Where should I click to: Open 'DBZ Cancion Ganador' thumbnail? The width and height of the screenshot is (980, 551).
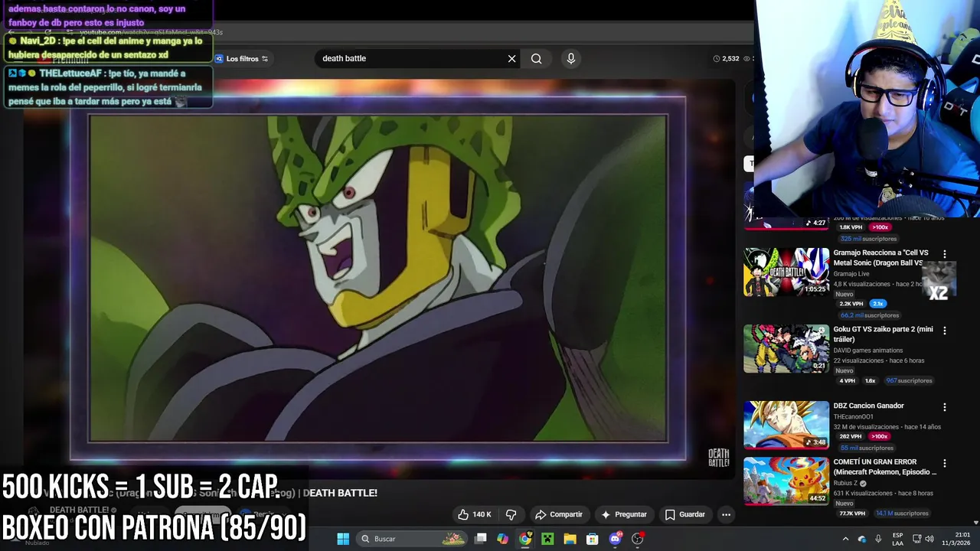786,425
